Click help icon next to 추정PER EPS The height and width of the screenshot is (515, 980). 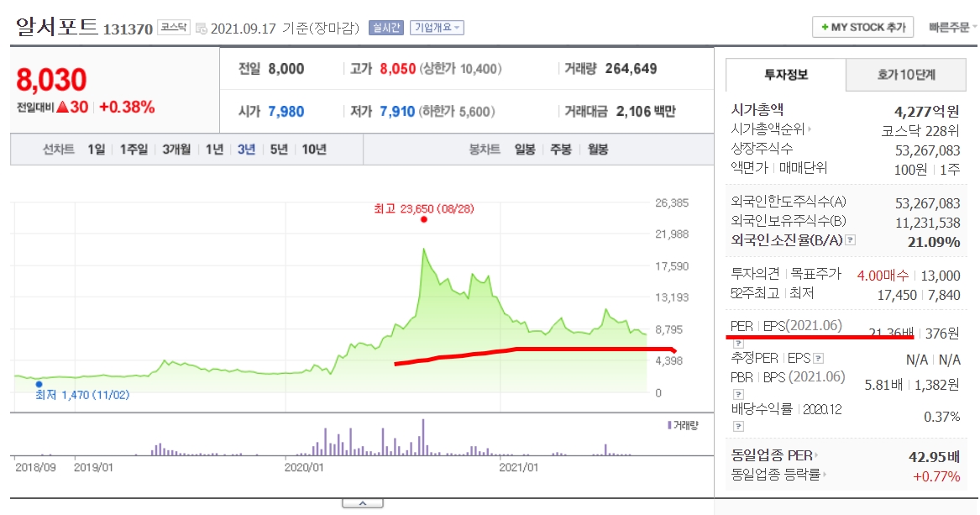[x=818, y=359]
